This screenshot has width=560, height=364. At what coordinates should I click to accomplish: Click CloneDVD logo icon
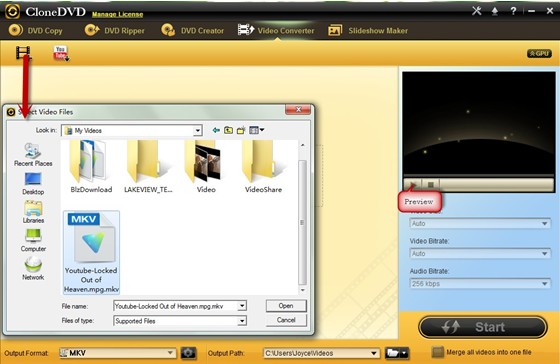coord(12,11)
